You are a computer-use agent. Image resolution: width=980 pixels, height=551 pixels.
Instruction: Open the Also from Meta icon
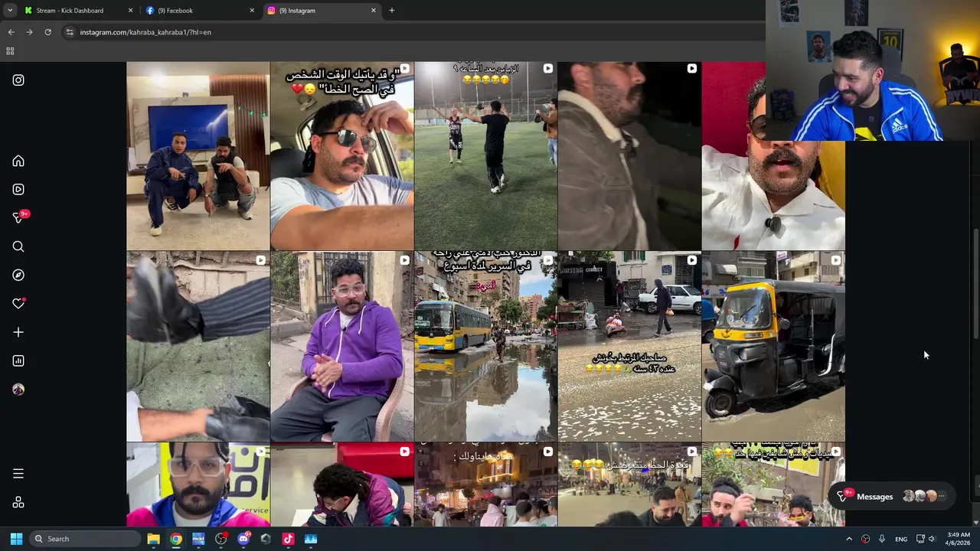point(18,502)
